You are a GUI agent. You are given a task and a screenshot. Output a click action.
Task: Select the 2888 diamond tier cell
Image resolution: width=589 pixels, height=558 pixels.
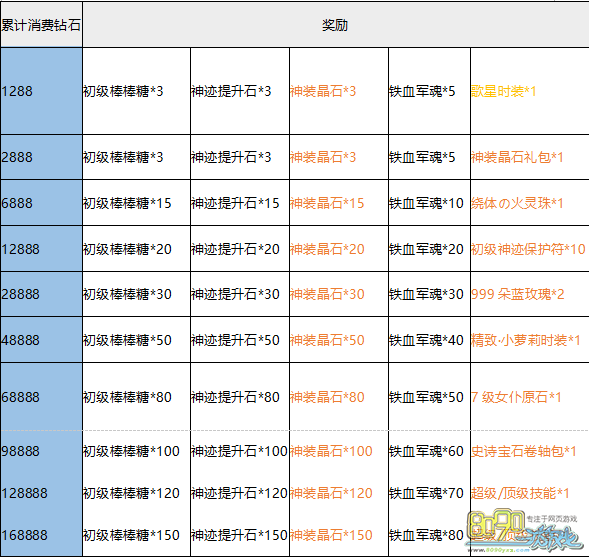41,157
